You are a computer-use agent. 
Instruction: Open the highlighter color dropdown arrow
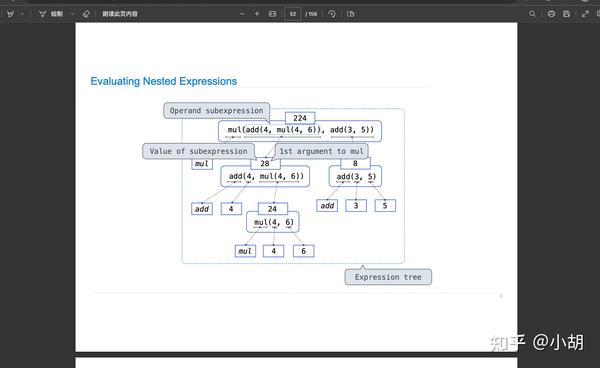[22, 14]
